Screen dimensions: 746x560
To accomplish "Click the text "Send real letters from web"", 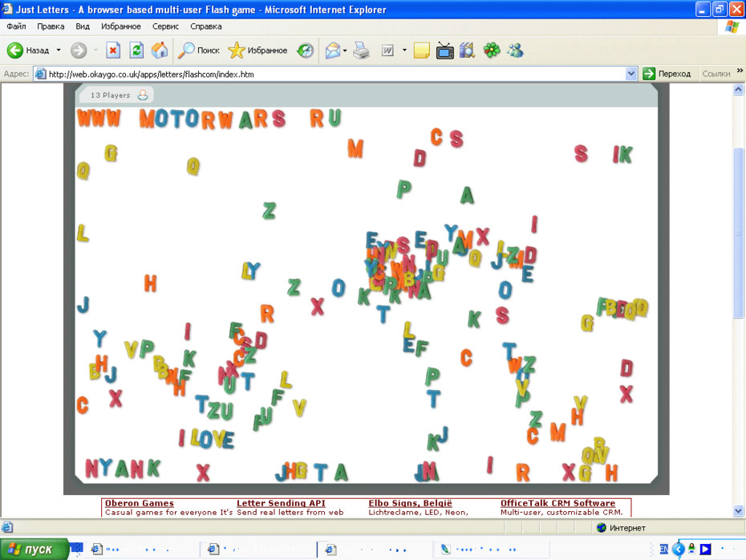I will tap(290, 513).
